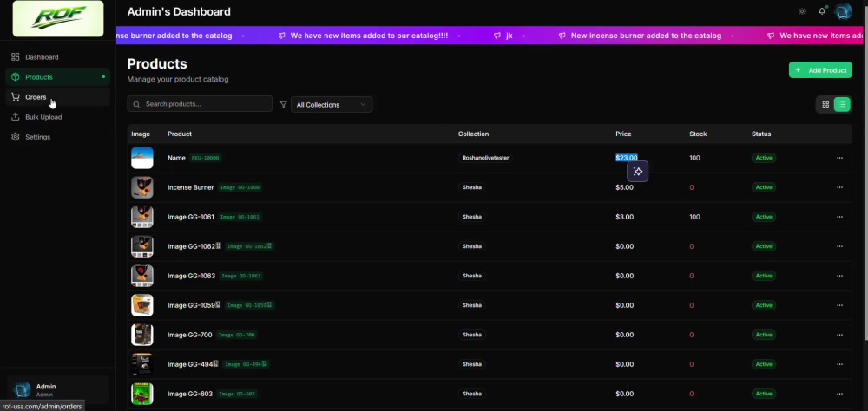Viewport: 868px width, 411px height.
Task: Click the Name product thumbnail
Action: click(142, 158)
